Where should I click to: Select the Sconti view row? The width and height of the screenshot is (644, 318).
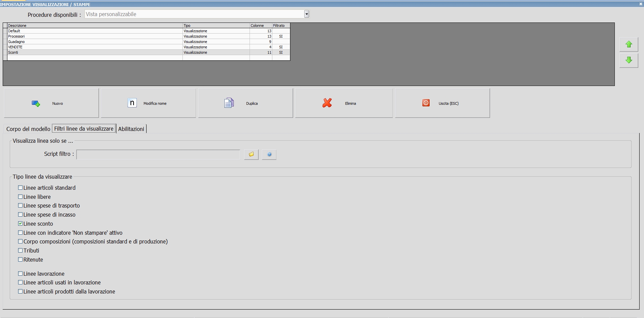tap(147, 52)
